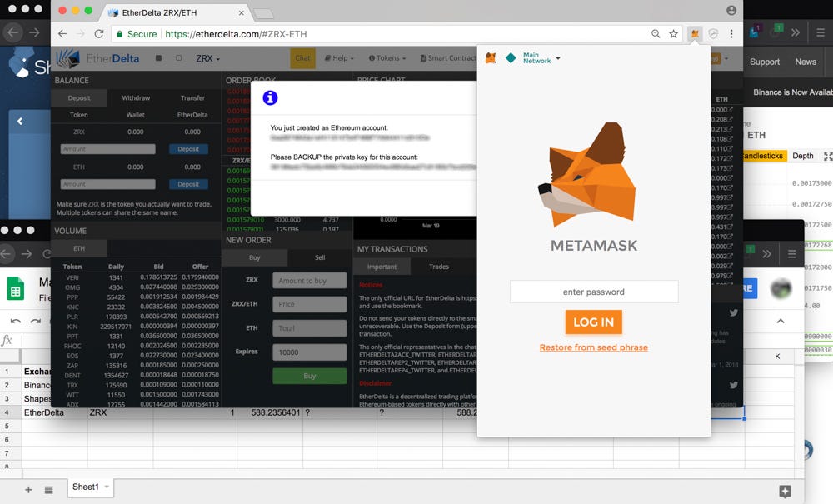Click the Price input field
833x504 pixels.
[310, 304]
